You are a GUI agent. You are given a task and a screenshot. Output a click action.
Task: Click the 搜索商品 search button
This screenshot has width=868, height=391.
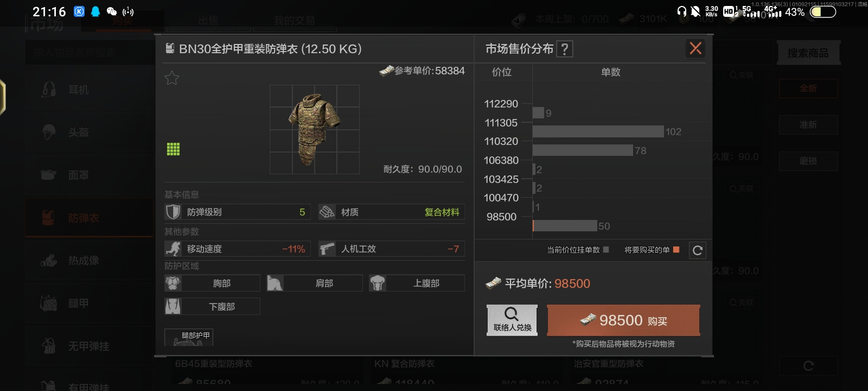[x=808, y=53]
